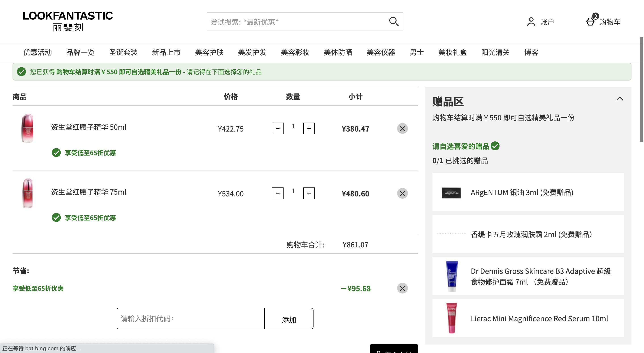Click the 0/1 已挑选的赠品 text

click(x=460, y=161)
